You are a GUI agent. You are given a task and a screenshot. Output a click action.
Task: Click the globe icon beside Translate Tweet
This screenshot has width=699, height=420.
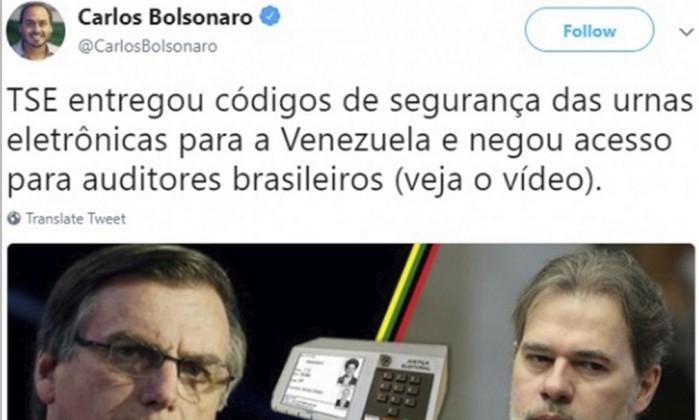point(14,218)
